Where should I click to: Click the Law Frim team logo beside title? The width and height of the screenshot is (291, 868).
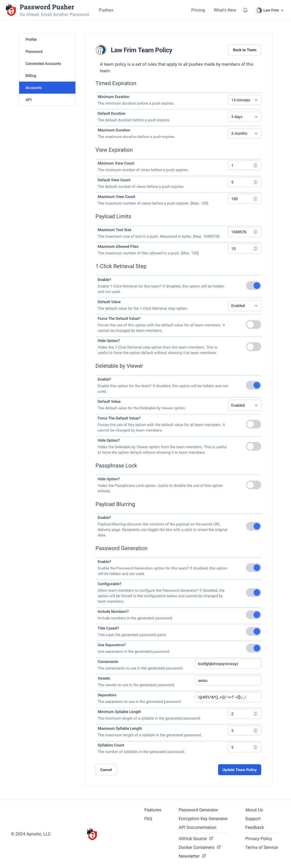[x=101, y=50]
